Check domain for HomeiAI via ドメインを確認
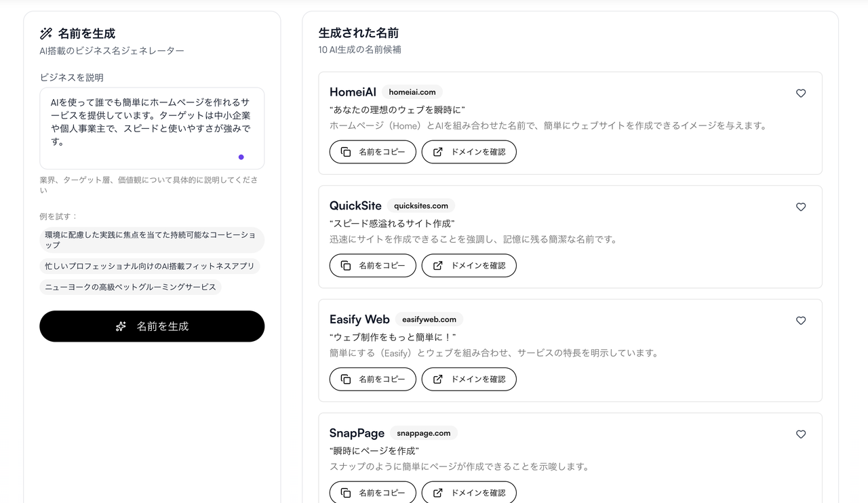 (469, 152)
